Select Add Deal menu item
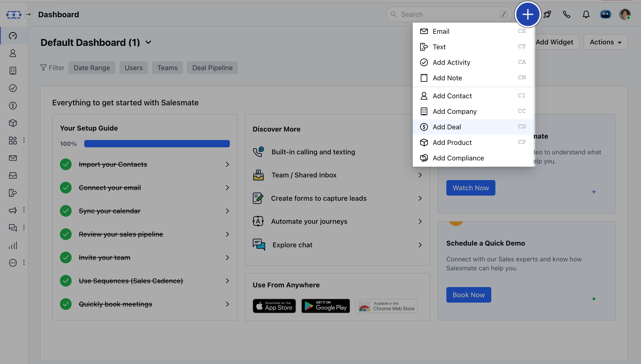 tap(473, 127)
